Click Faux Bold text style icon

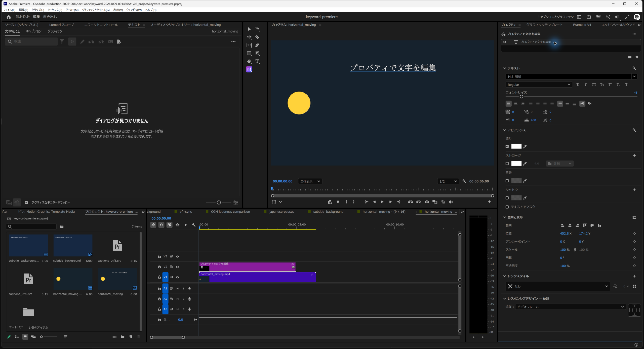(x=578, y=85)
